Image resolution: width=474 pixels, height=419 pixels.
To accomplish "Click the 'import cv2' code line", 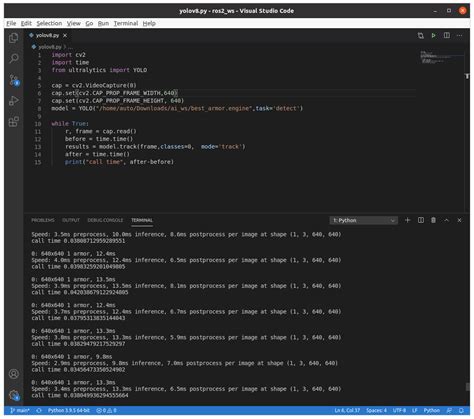I will coord(68,55).
